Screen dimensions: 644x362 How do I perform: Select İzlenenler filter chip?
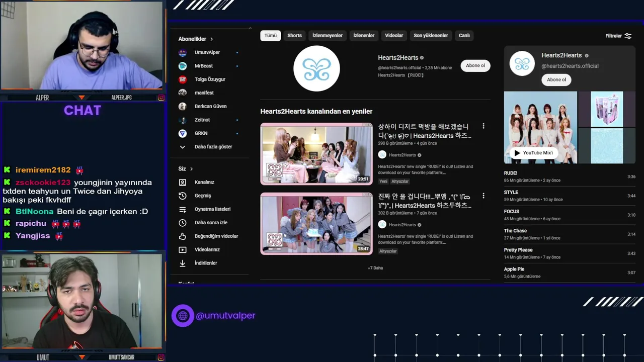(364, 36)
